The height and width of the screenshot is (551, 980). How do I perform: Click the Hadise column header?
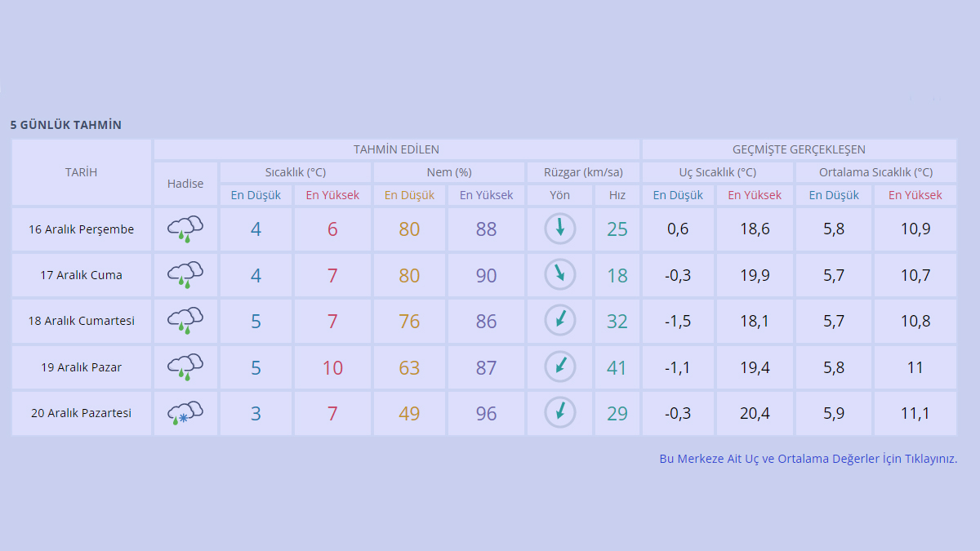pyautogui.click(x=185, y=184)
